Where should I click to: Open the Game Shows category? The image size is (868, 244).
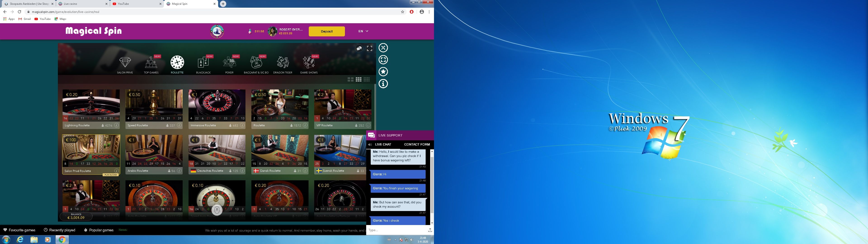pyautogui.click(x=309, y=65)
